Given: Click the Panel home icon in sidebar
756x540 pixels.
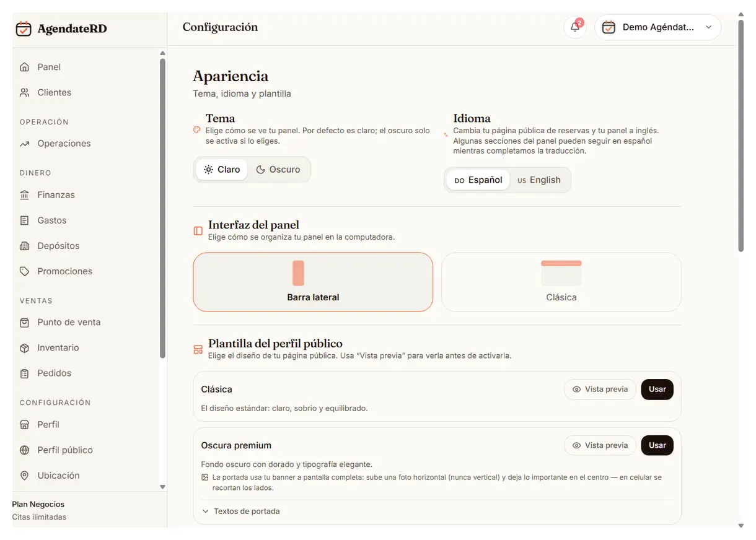Looking at the screenshot, I should pyautogui.click(x=25, y=67).
